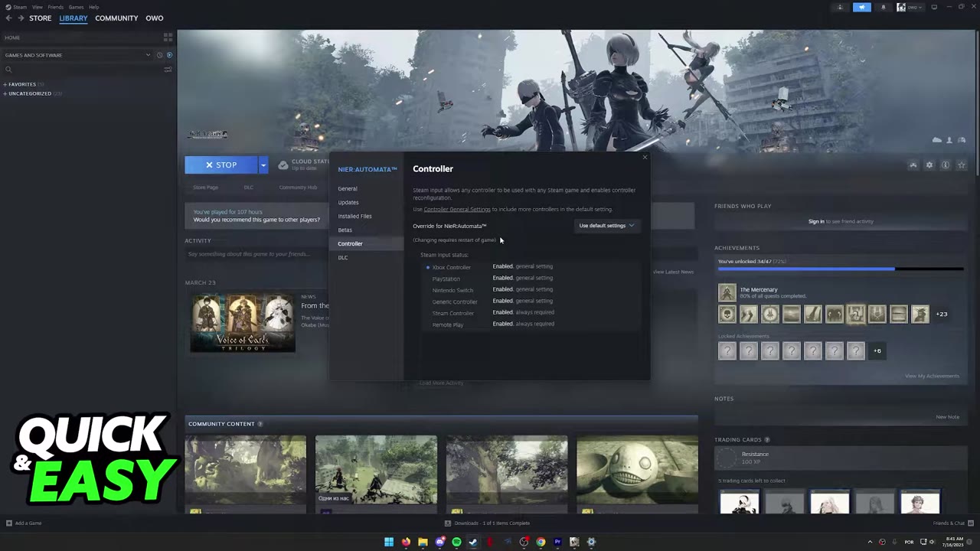Select Installed Files in properties sidebar
The image size is (980, 551).
click(354, 216)
